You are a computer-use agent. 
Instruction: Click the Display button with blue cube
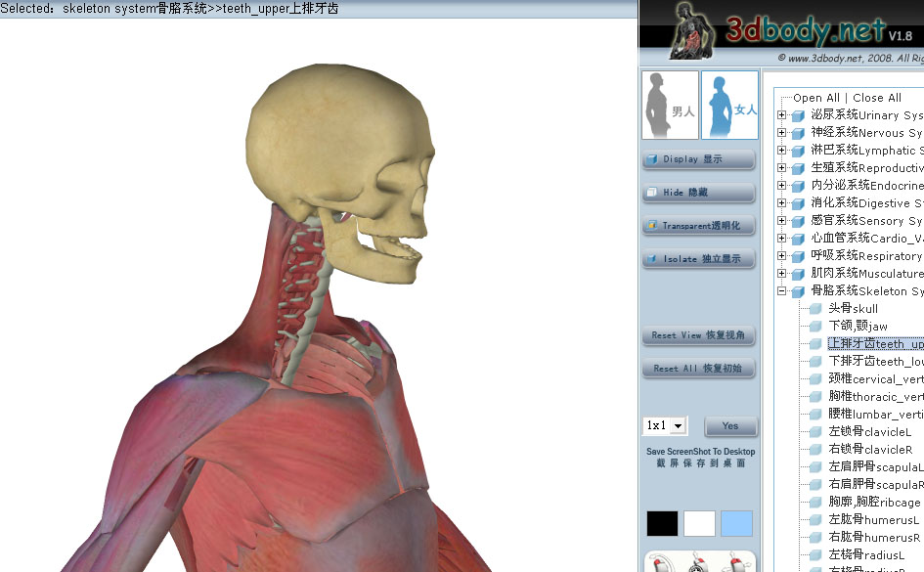(x=698, y=159)
